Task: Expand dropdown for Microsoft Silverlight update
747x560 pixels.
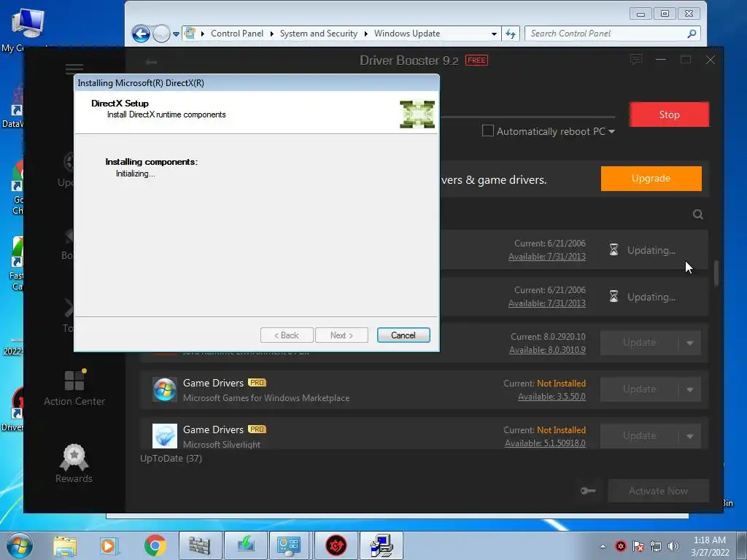Action: pos(690,436)
